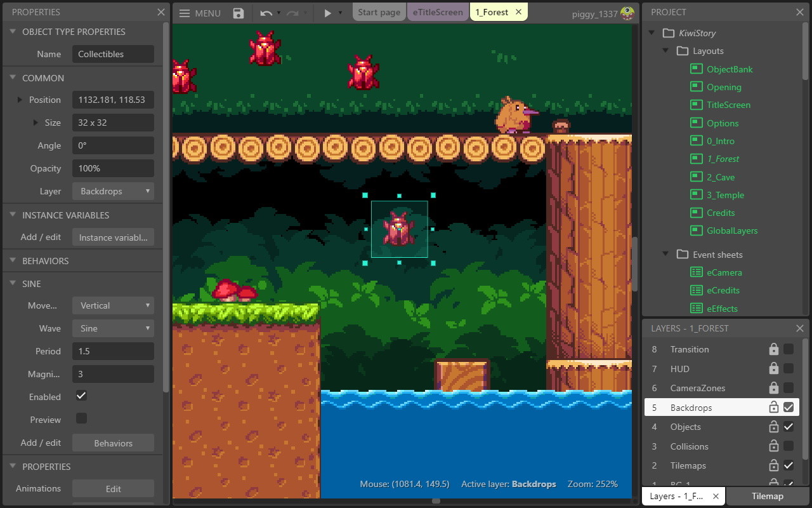Lock the Objects layer padlock icon
Image resolution: width=812 pixels, height=508 pixels.
[773, 427]
